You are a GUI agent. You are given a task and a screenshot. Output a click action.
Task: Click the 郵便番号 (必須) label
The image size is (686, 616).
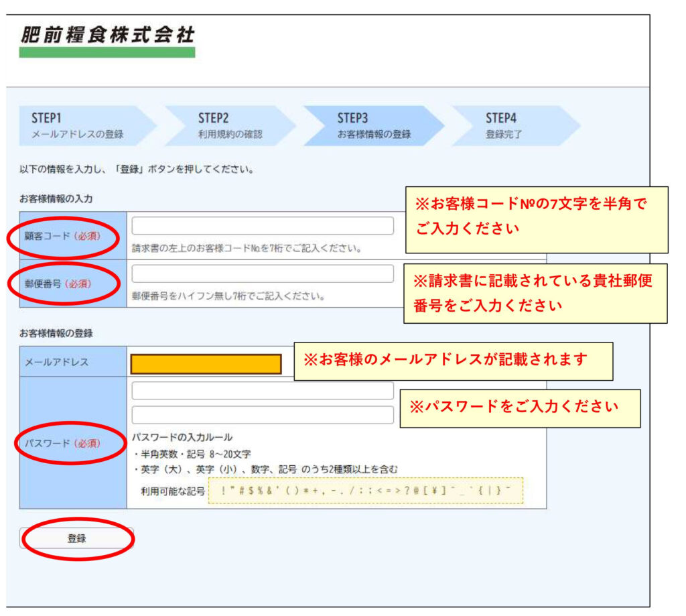click(63, 284)
